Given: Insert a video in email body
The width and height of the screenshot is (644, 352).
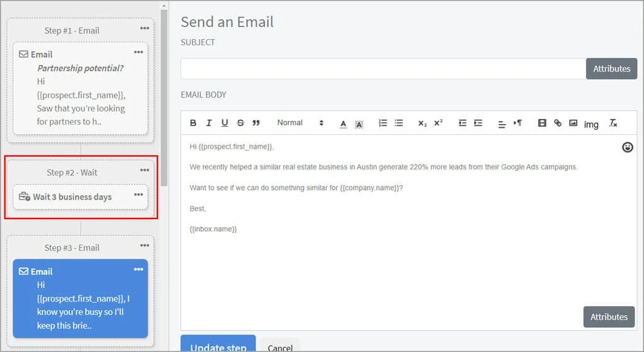Looking at the screenshot, I should click(542, 123).
